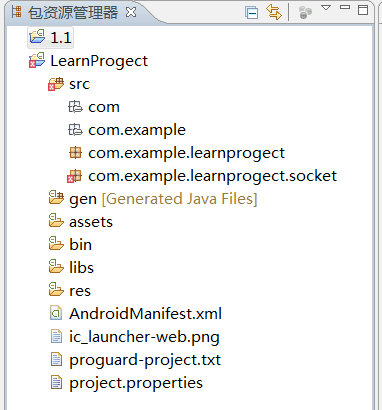Select the assets folder label
The image size is (382, 410).
(x=91, y=222)
